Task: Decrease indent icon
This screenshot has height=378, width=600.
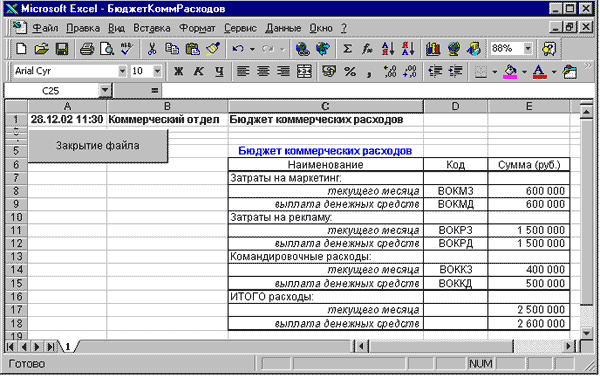Action: coord(435,71)
